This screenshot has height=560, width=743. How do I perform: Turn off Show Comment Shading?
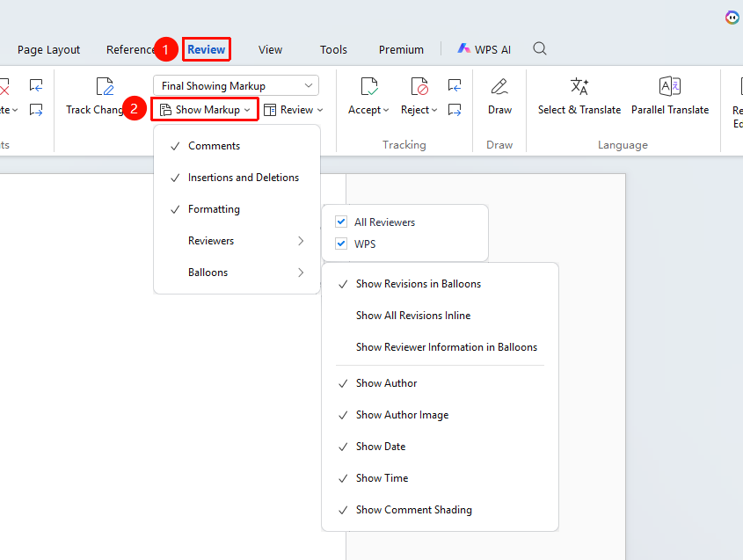[x=440, y=510]
